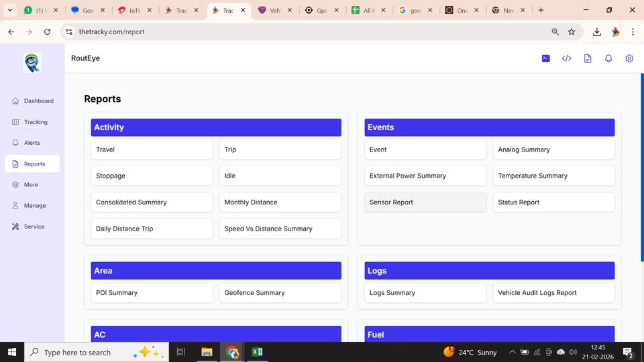Open Task View on taskbar
The height and width of the screenshot is (362, 644).
coord(181,352)
